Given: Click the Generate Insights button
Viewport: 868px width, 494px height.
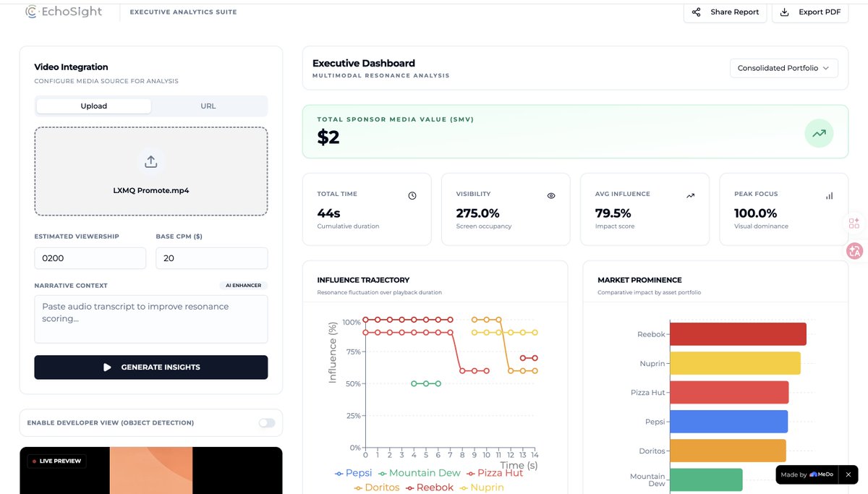Looking at the screenshot, I should (x=151, y=367).
